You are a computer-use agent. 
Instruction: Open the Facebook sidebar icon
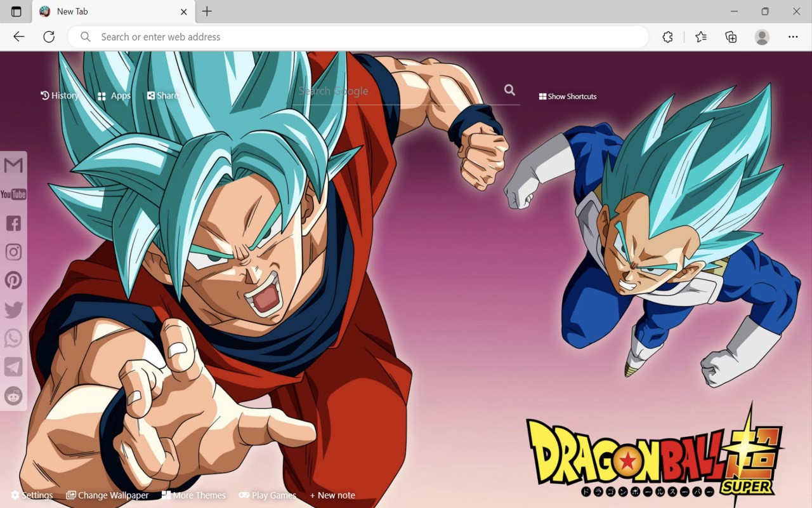(13, 223)
